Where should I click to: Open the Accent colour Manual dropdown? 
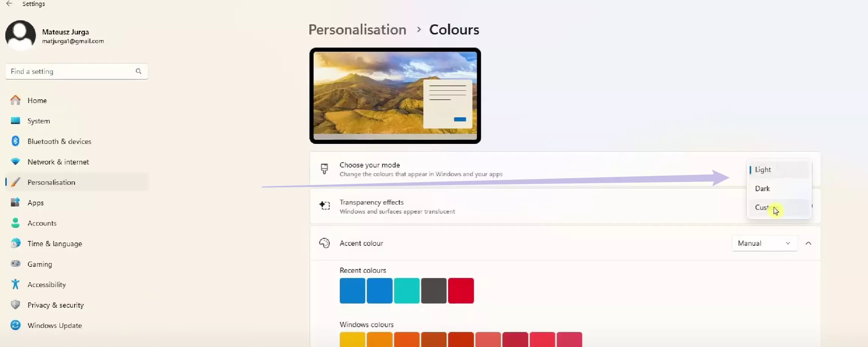765,243
